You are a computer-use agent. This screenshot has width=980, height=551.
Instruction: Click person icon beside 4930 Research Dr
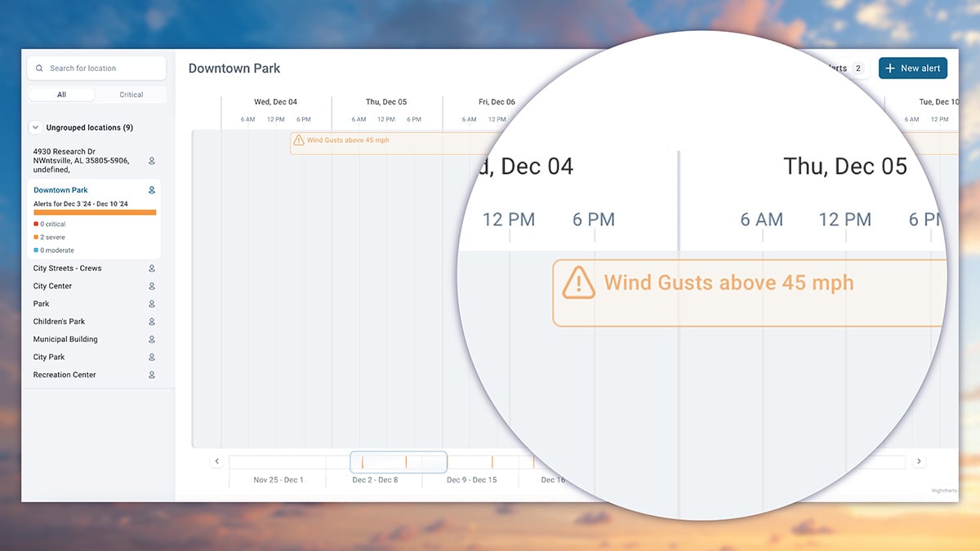[152, 161]
